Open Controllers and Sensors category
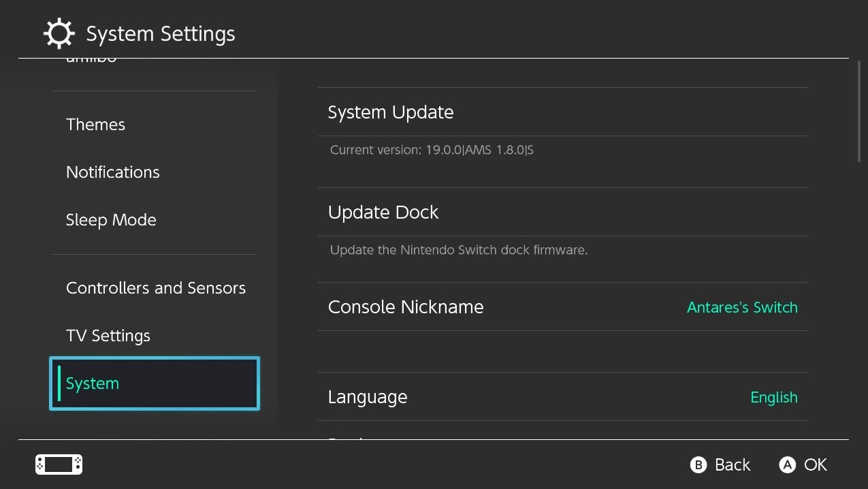This screenshot has width=868, height=489. [x=155, y=288]
